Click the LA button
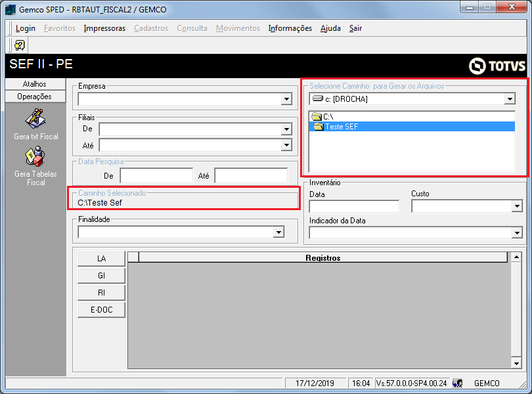 click(101, 259)
